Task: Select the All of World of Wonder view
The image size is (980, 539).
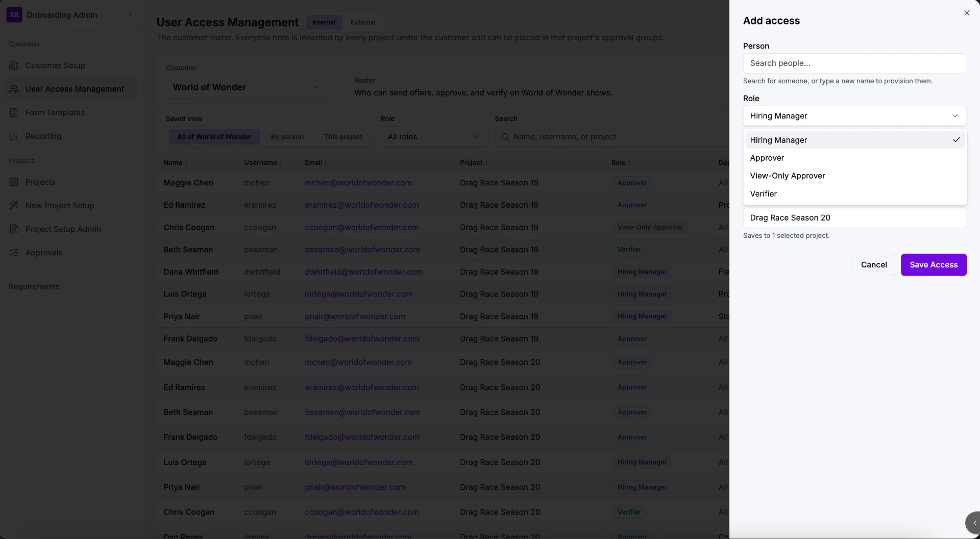Action: (x=214, y=137)
